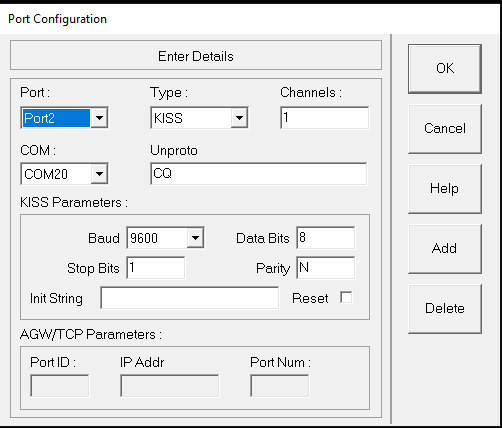Viewport: 502px width, 428px height.
Task: Confirm settings with the OK button
Action: (x=445, y=69)
